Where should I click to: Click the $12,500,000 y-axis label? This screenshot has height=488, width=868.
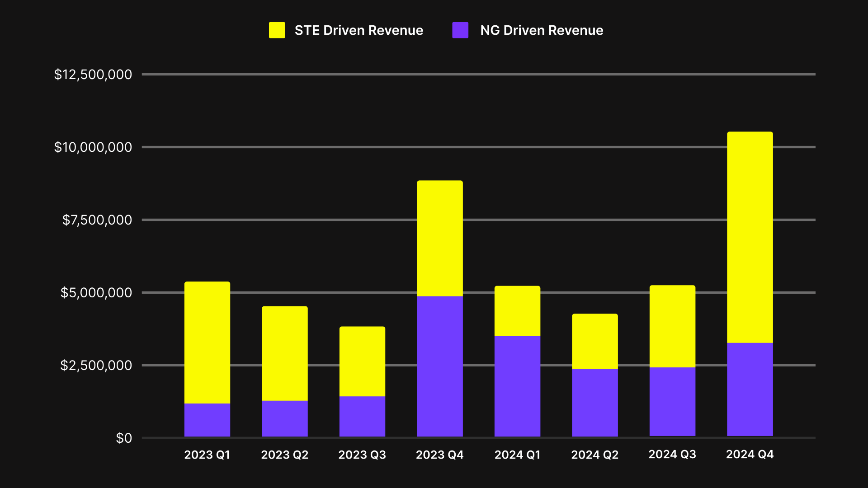pyautogui.click(x=93, y=75)
